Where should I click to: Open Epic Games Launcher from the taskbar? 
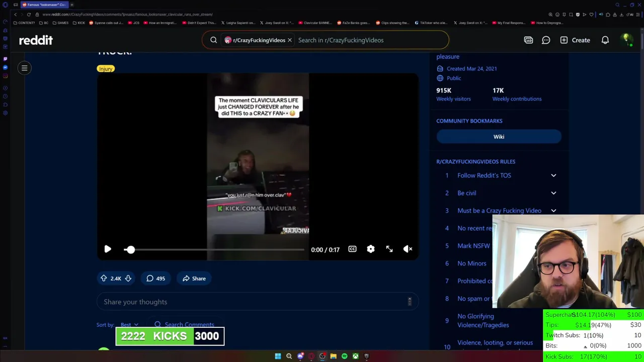366,356
